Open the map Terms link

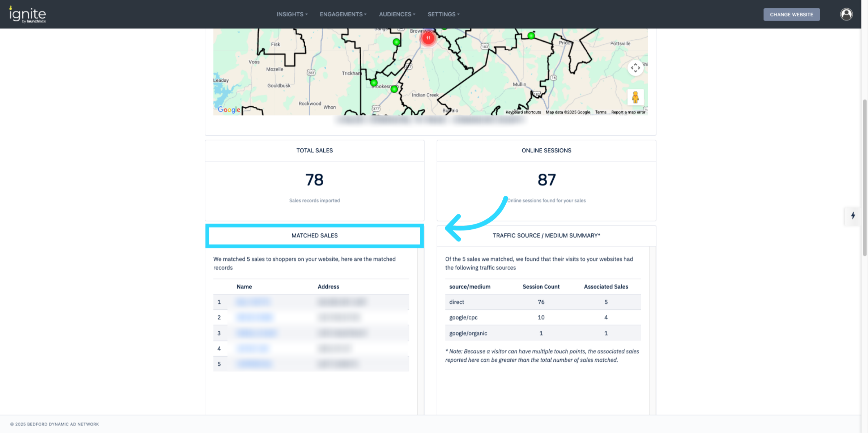(x=600, y=112)
